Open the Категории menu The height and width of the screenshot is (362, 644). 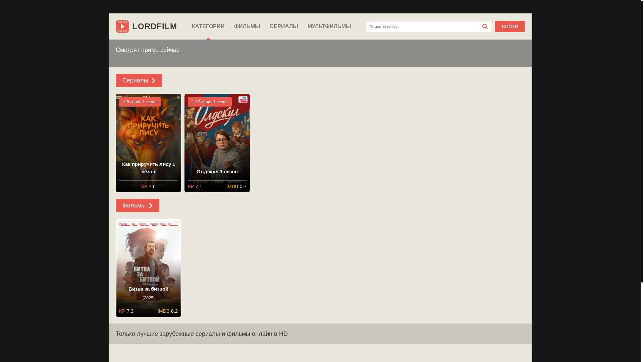coord(208,26)
